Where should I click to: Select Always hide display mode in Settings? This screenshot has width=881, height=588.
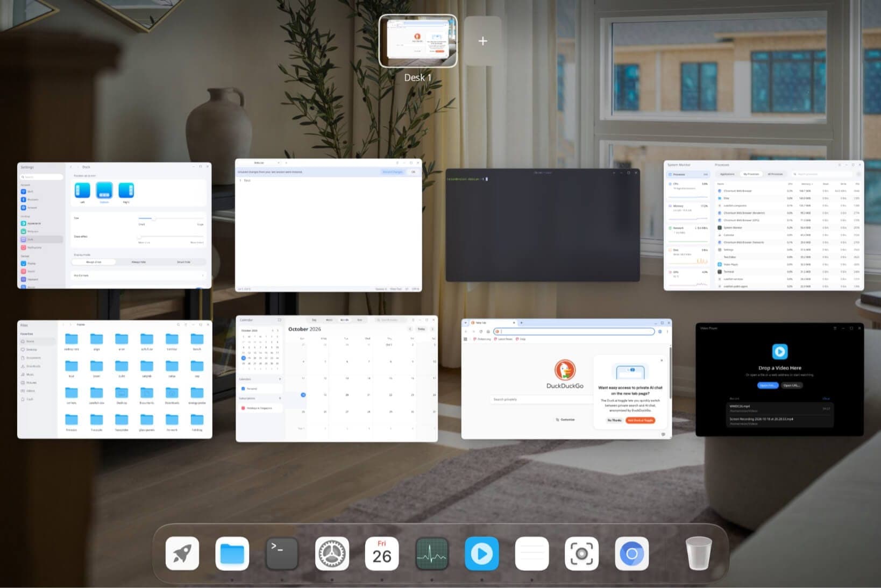coord(139,262)
